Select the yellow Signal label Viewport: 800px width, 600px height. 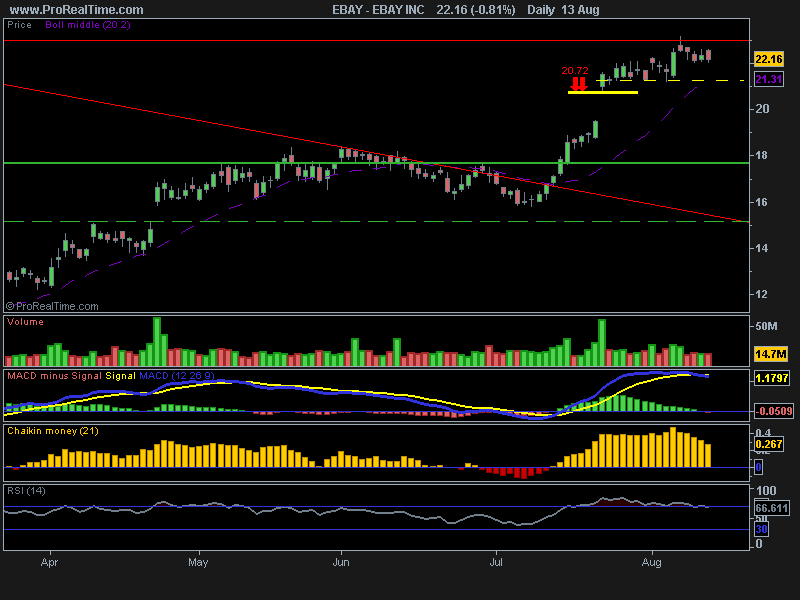click(120, 376)
